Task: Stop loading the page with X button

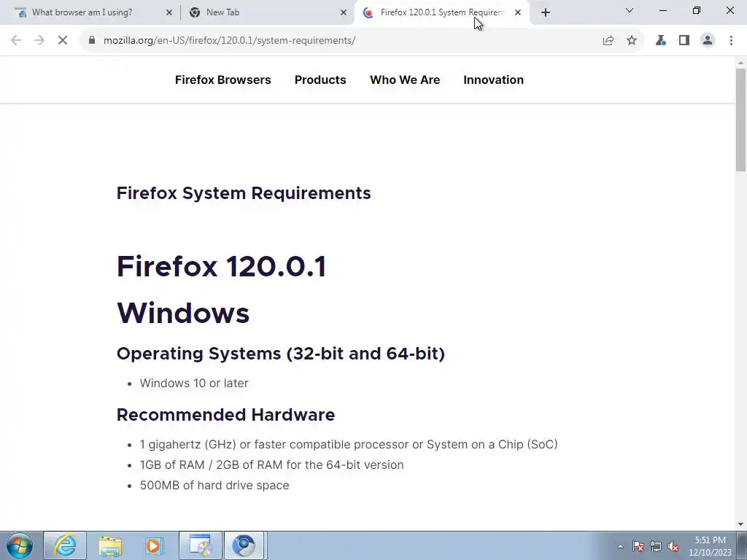Action: point(63,41)
